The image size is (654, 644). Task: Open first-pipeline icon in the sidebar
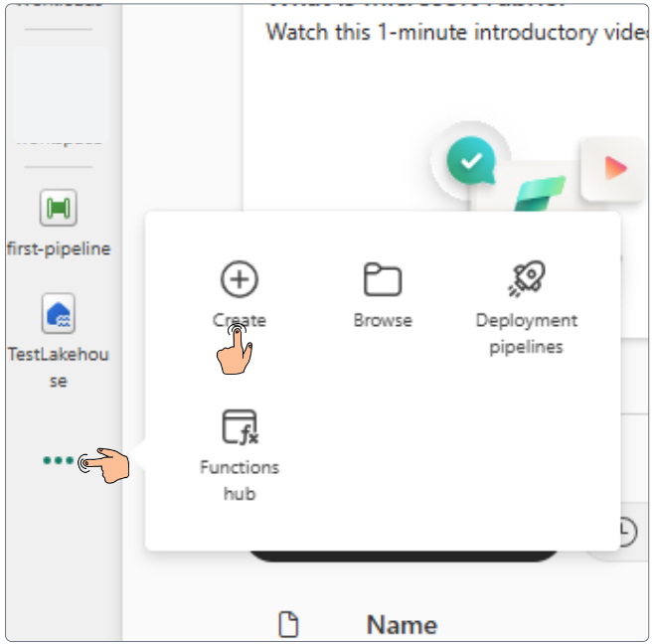pos(59,208)
